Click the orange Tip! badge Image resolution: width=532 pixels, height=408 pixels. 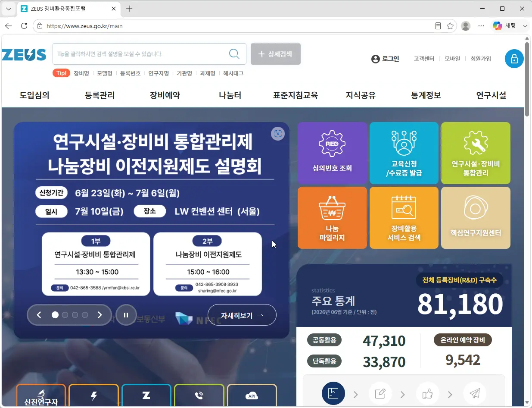click(x=61, y=73)
